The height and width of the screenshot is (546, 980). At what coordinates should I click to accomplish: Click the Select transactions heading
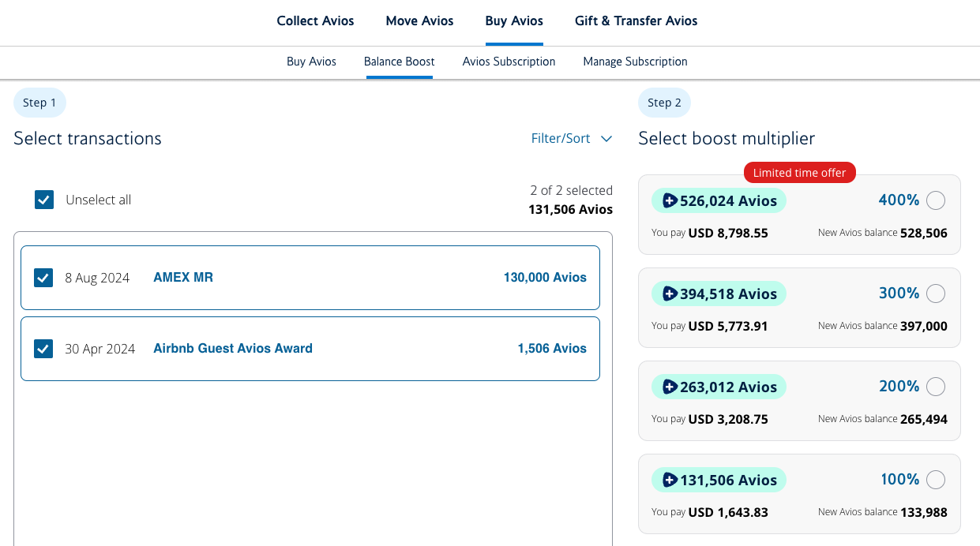point(88,138)
